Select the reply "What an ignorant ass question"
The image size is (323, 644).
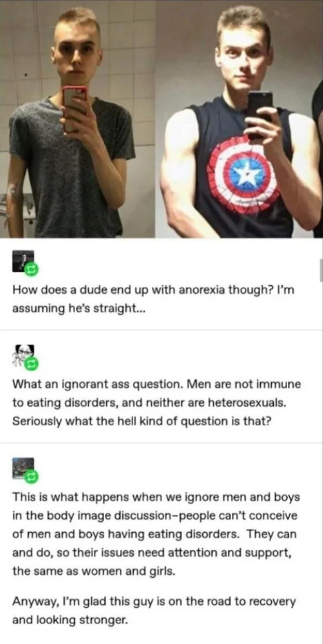tap(156, 403)
